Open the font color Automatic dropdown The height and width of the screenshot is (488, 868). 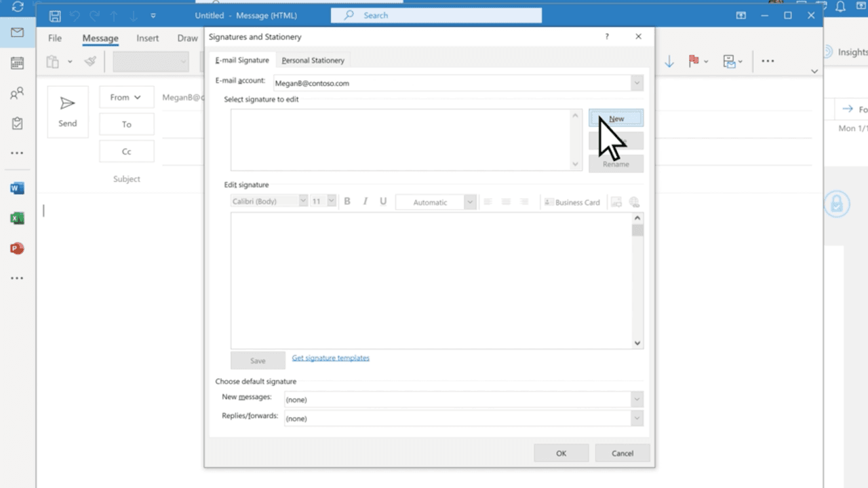point(469,202)
